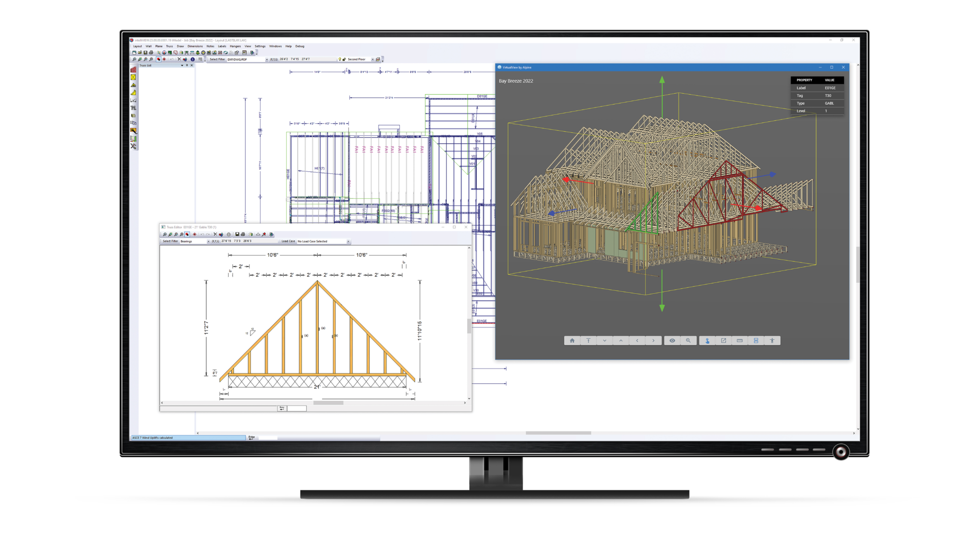The width and height of the screenshot is (980, 538).
Task: Activate the zoom magnifier in VirtualView toolbar
Action: click(x=688, y=341)
